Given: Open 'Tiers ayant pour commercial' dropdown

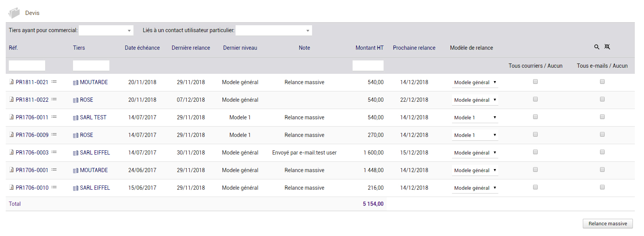Looking at the screenshot, I should pyautogui.click(x=106, y=31).
